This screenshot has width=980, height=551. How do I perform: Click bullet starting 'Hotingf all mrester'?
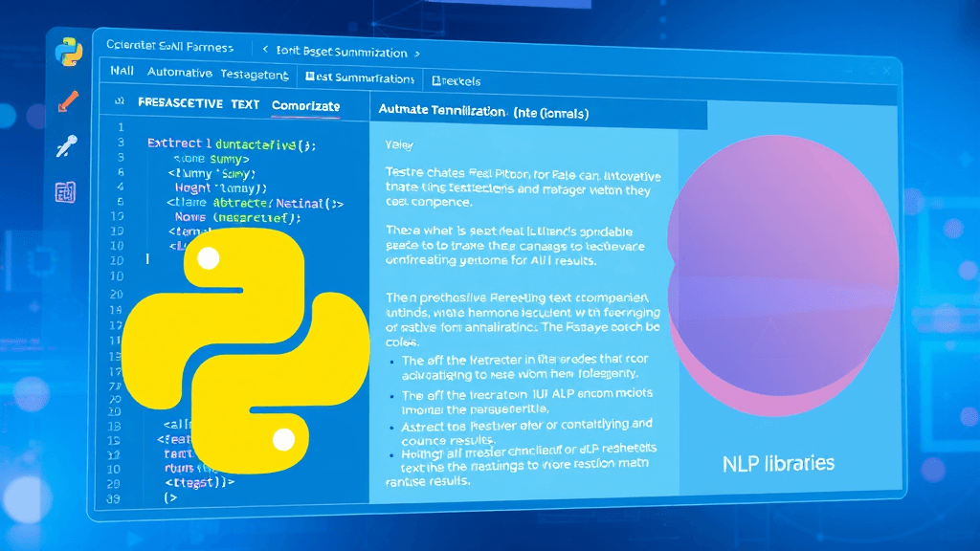coord(522,464)
